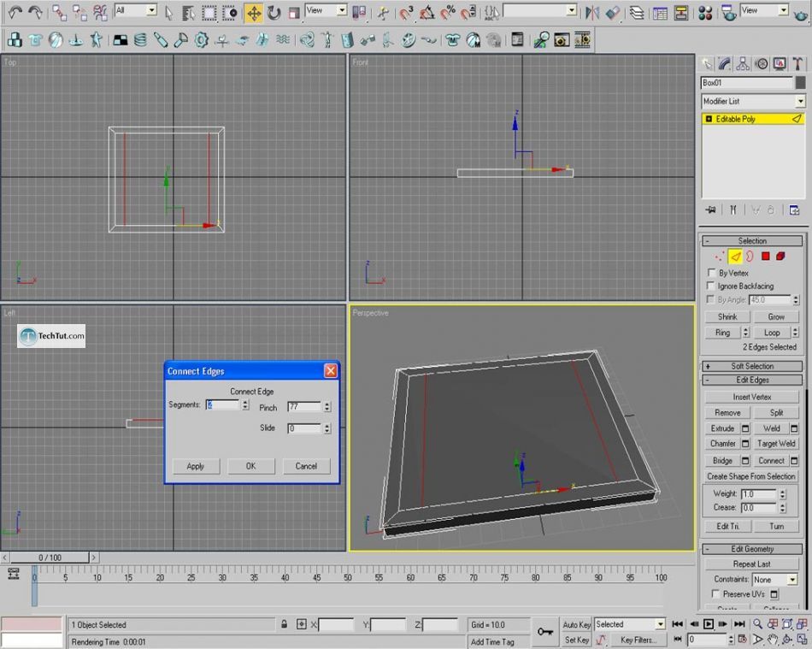The image size is (812, 649).
Task: Click the Quick Render teapot icon
Action: 801,14
